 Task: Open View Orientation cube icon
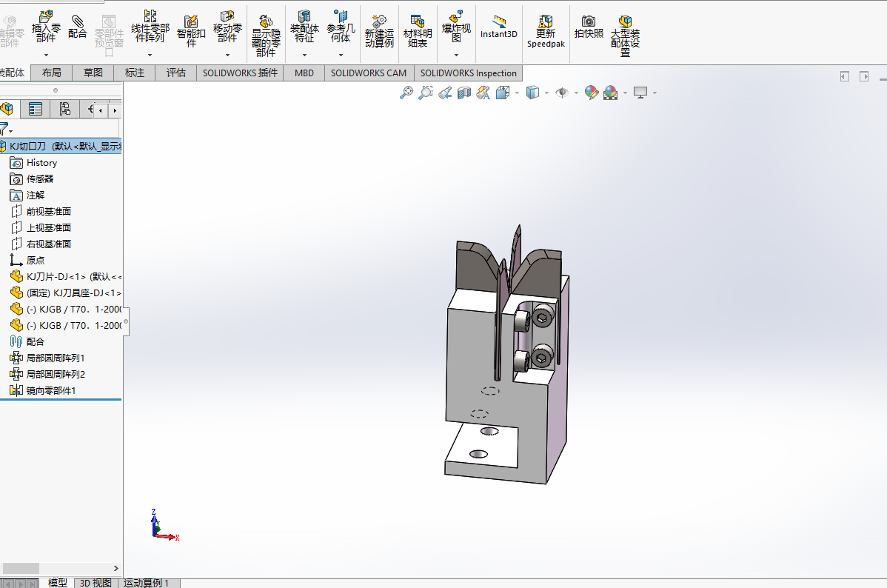502,93
